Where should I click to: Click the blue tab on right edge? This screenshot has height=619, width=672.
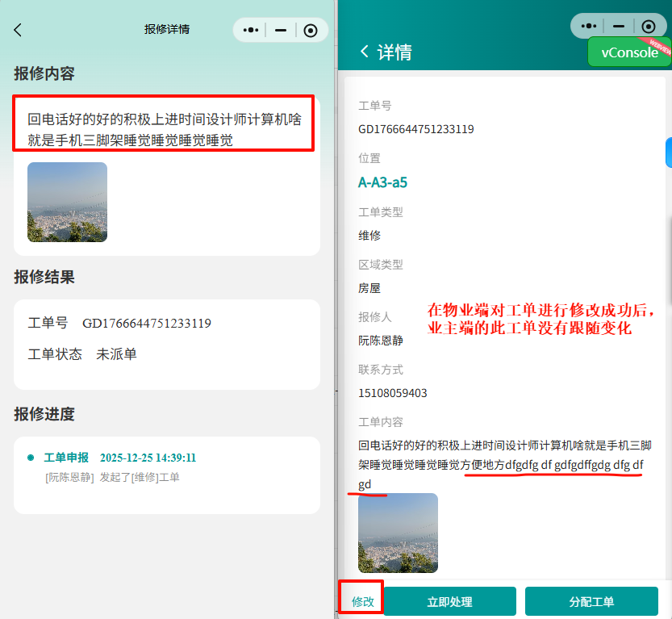coord(668,153)
